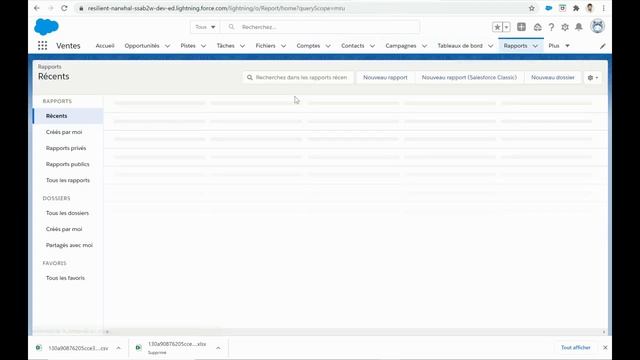Open the Chrome profile avatar

pyautogui.click(x=590, y=8)
